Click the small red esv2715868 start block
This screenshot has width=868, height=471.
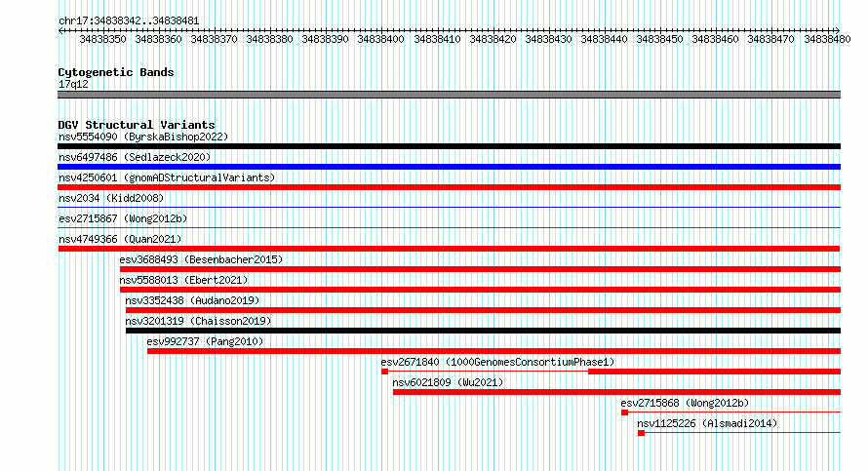pyautogui.click(x=624, y=412)
